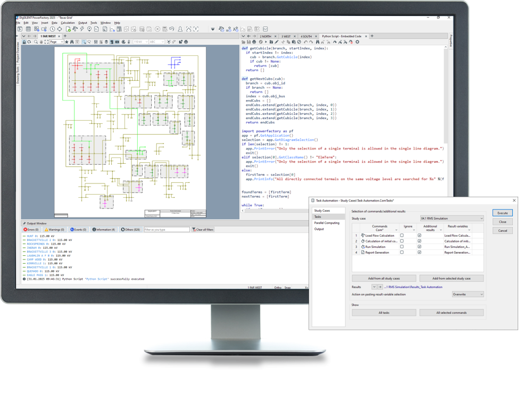This screenshot has height=419, width=532.
Task: Click the magnifier zoom icon in diagram toolbar
Action: tap(36, 42)
